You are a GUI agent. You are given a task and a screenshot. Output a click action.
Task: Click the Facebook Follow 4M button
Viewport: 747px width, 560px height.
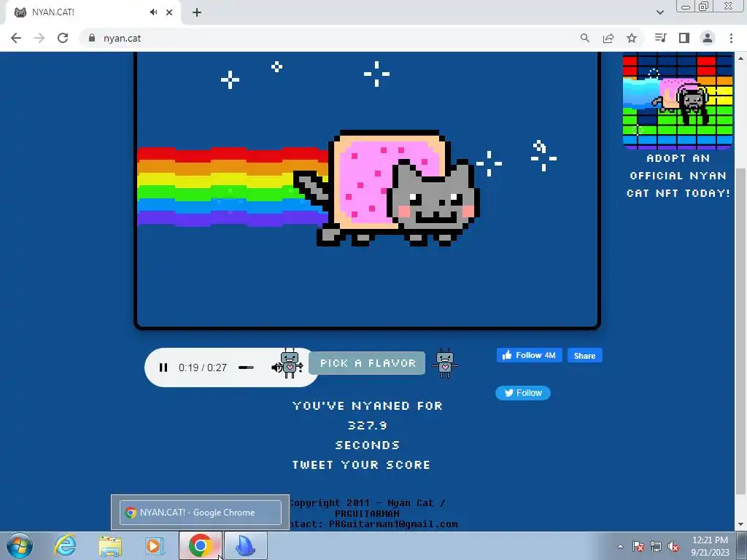tap(530, 355)
